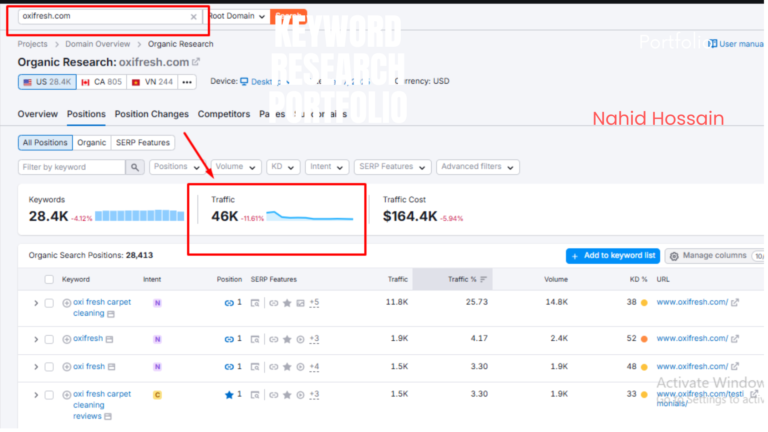Screen dimensions: 768x432
Task: Sort by the Volume column header
Action: (555, 280)
